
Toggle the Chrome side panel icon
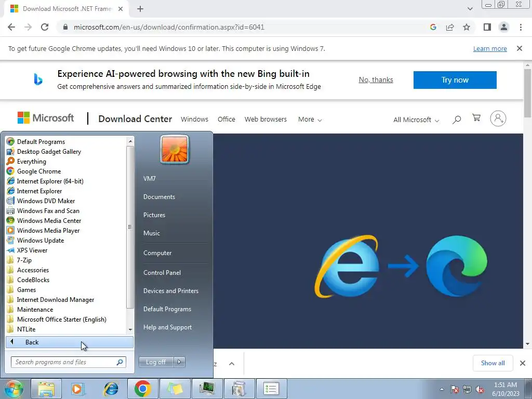[487, 27]
